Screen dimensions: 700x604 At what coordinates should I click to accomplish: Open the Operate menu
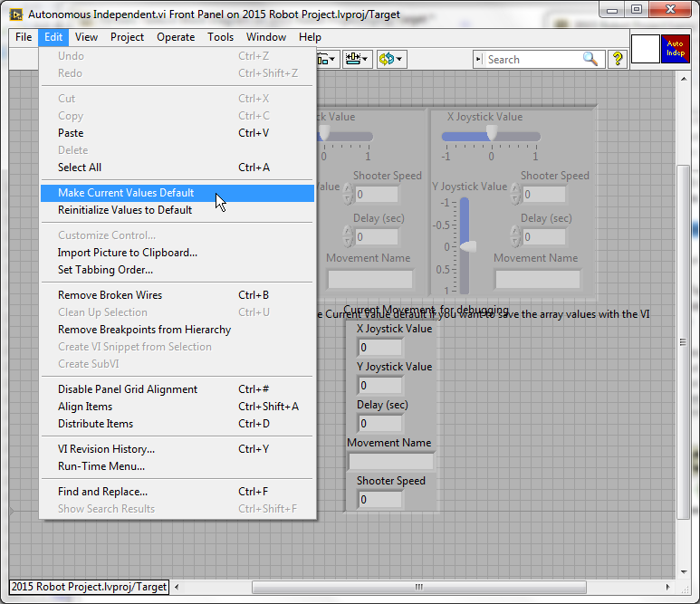(x=176, y=37)
